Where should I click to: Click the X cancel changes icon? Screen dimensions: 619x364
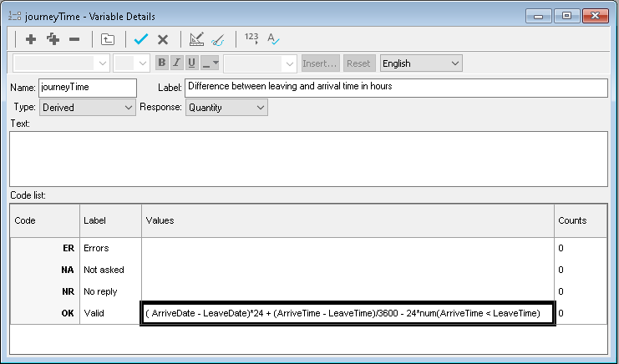pos(163,38)
